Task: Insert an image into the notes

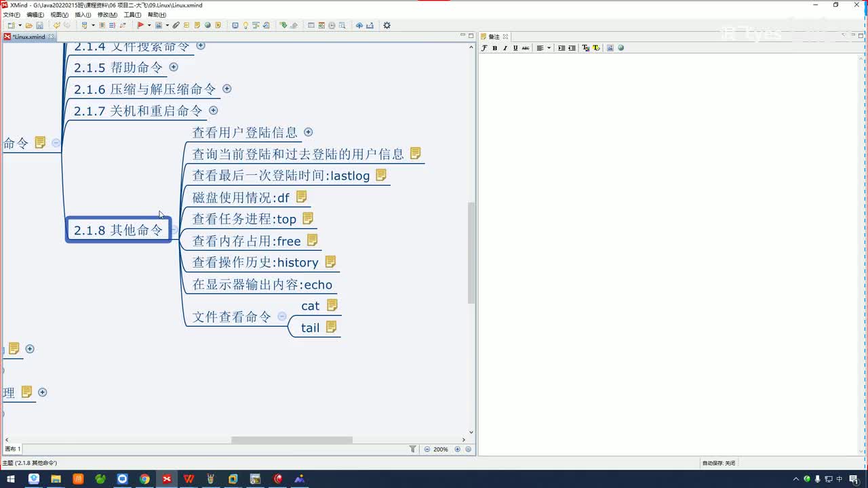Action: [610, 48]
